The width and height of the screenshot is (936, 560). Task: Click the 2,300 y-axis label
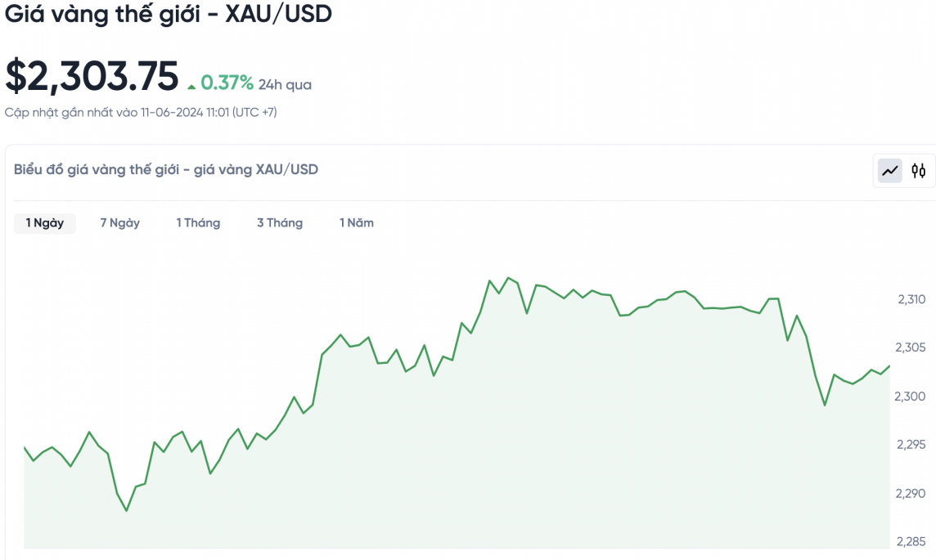click(x=911, y=396)
